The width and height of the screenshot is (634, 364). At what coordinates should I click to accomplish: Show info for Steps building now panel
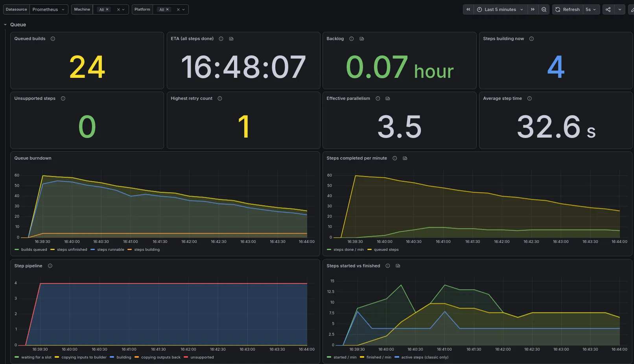tap(531, 39)
